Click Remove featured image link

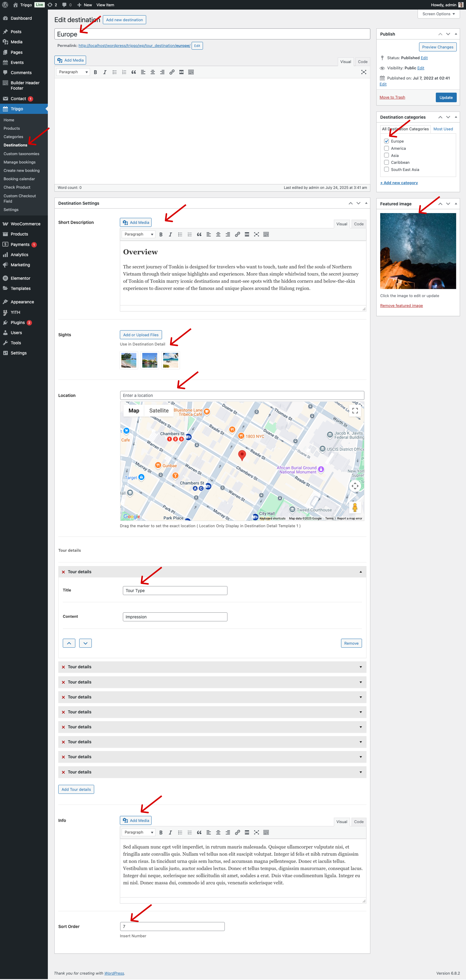pos(401,305)
